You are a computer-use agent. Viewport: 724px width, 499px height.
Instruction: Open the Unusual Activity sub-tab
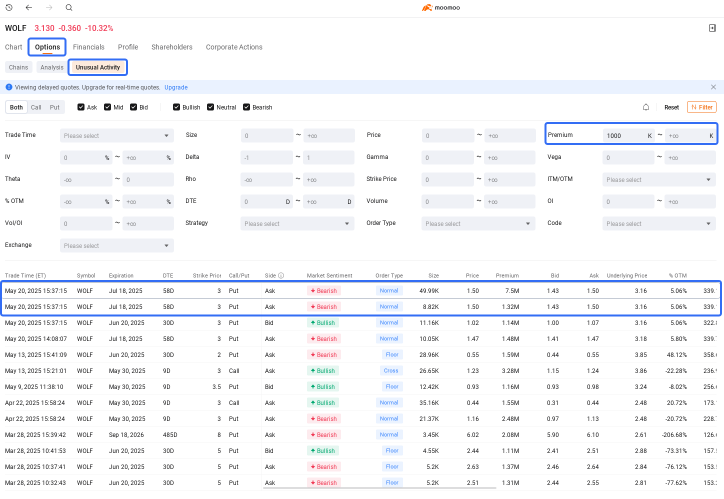coord(98,67)
